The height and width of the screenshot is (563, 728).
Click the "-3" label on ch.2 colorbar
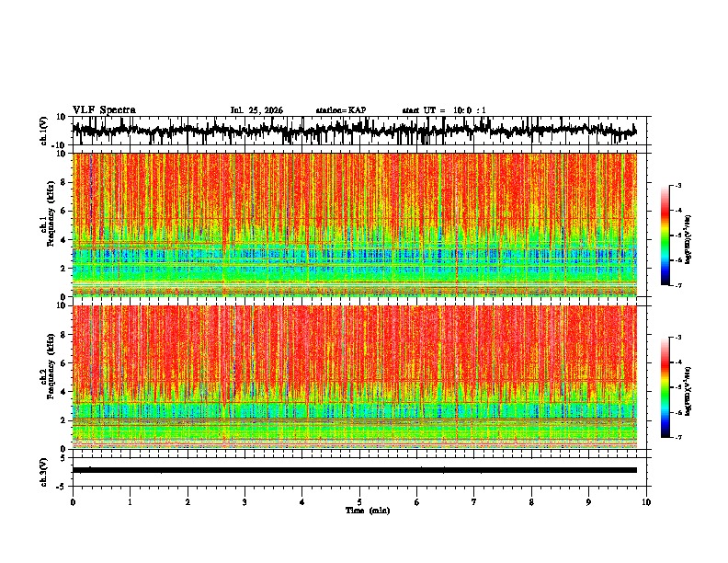(678, 338)
